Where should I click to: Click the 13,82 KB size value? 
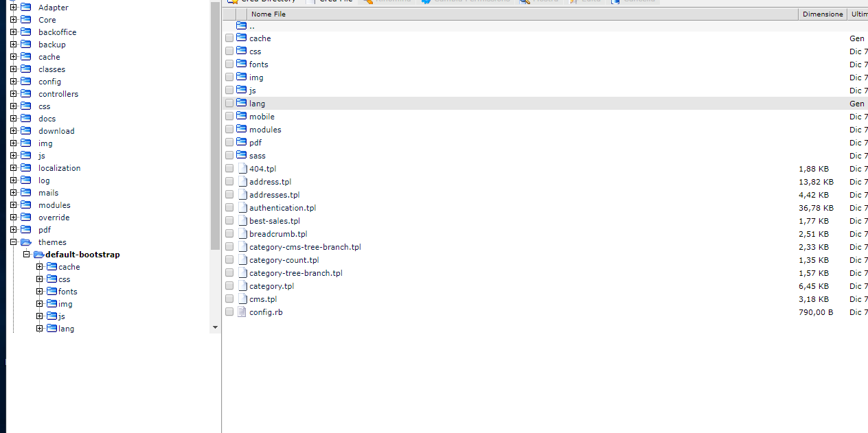(x=816, y=182)
